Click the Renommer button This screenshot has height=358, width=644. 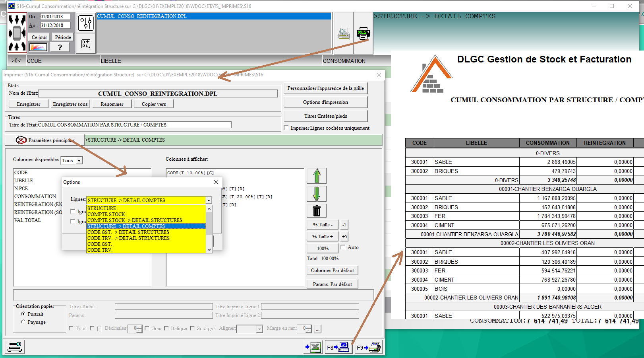pyautogui.click(x=112, y=104)
